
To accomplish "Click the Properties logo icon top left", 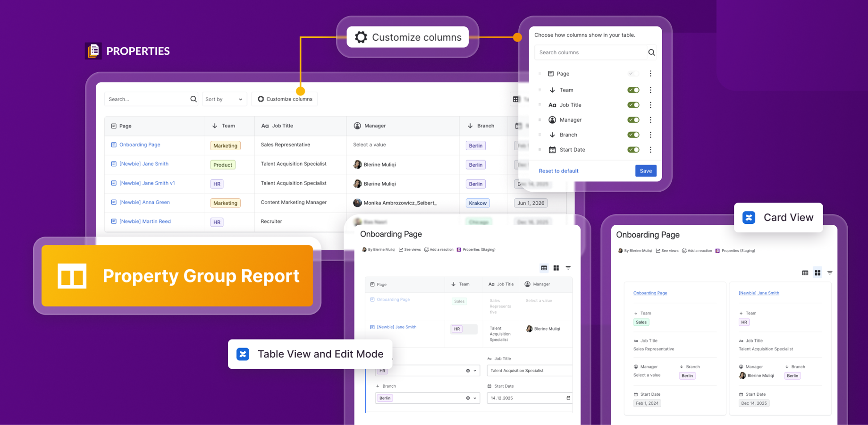I will (x=93, y=51).
